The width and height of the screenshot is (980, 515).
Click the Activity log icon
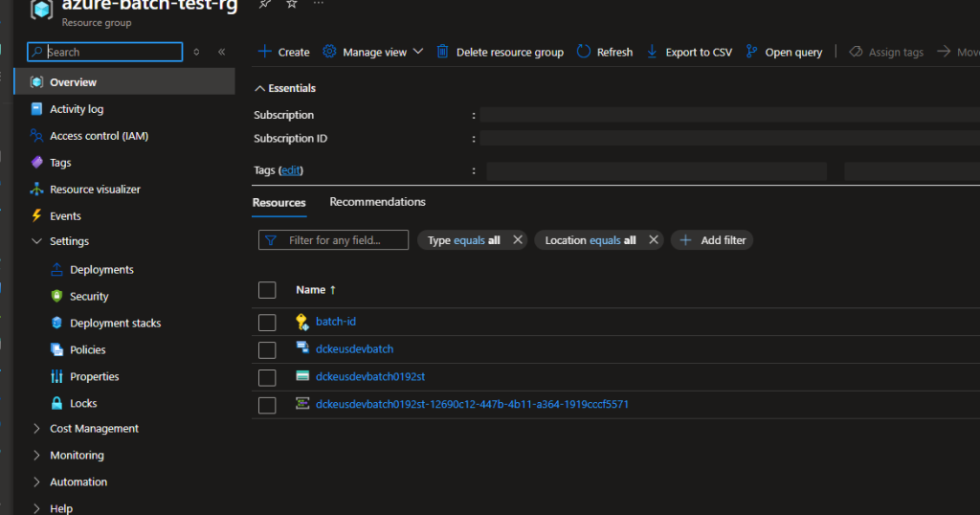[37, 109]
